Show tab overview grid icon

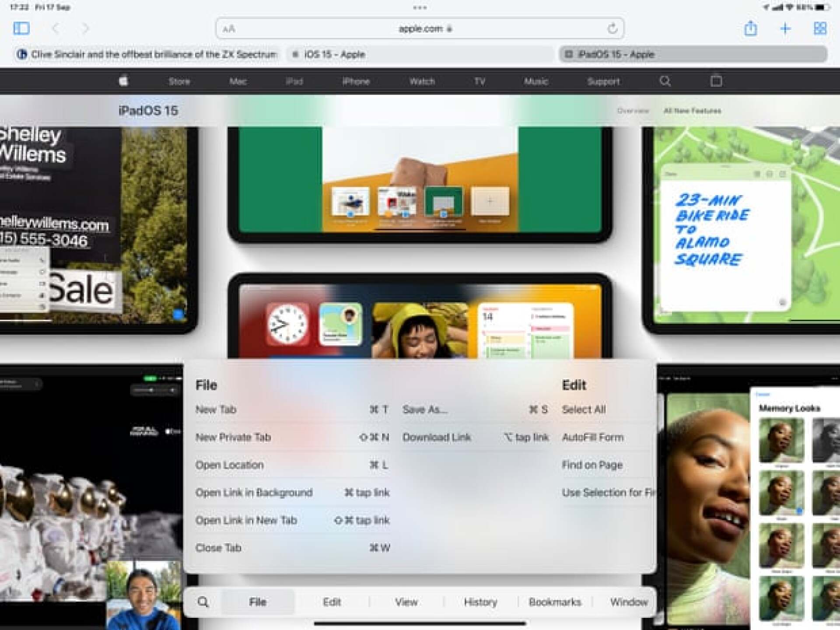(x=820, y=28)
